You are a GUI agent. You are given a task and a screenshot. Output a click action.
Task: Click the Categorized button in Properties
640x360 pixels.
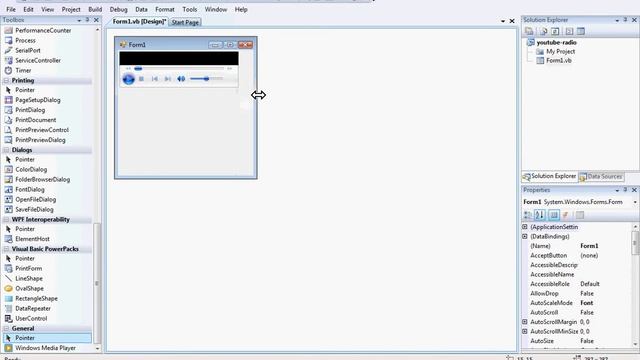tap(528, 215)
